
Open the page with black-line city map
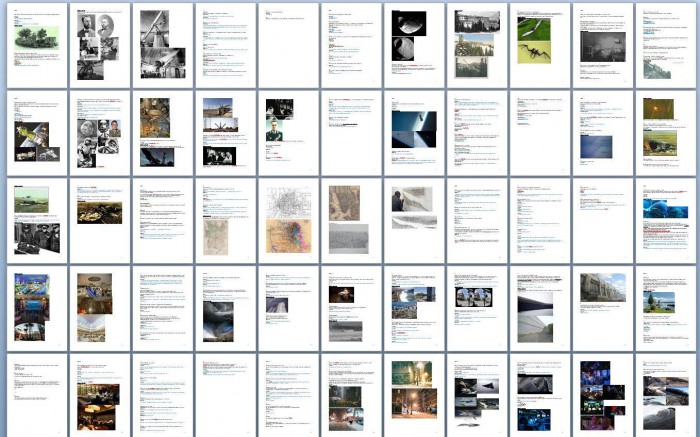point(286,219)
